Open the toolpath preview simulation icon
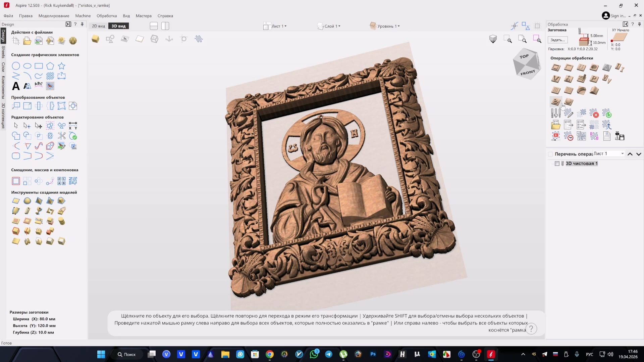The height and width of the screenshot is (362, 644). click(x=556, y=136)
